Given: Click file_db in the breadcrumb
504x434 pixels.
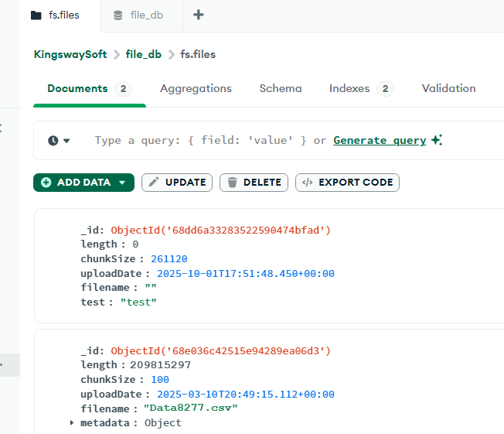Looking at the screenshot, I should (x=145, y=54).
